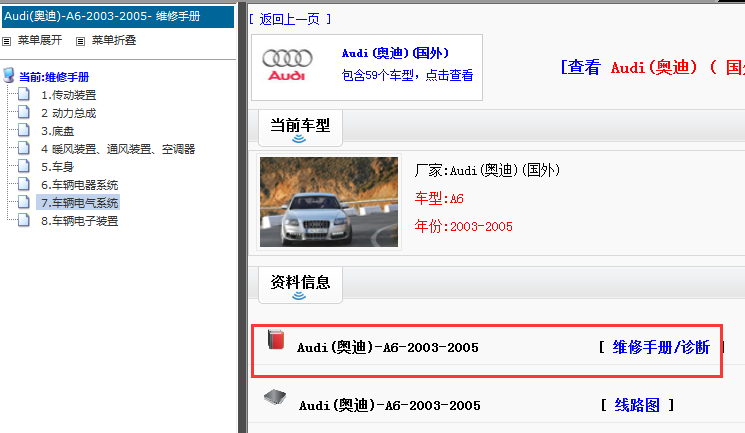The image size is (745, 433).
Task: Click the page icon for 5.车身
Action: pos(24,166)
